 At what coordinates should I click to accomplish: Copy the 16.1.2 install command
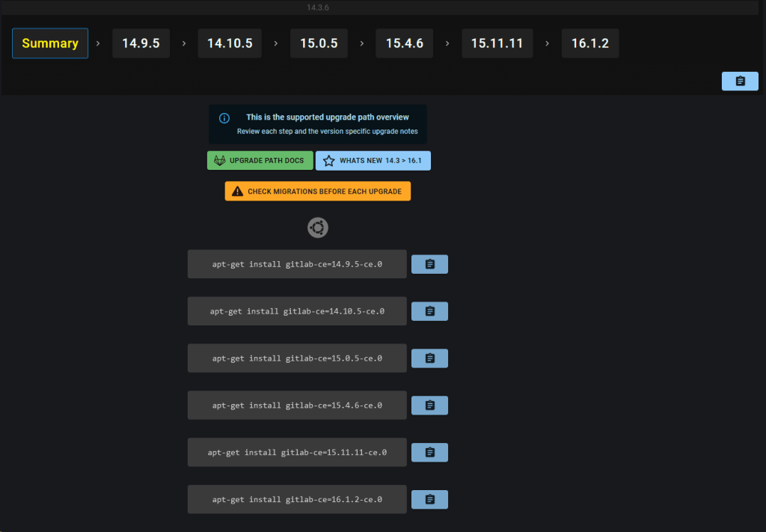pos(429,499)
